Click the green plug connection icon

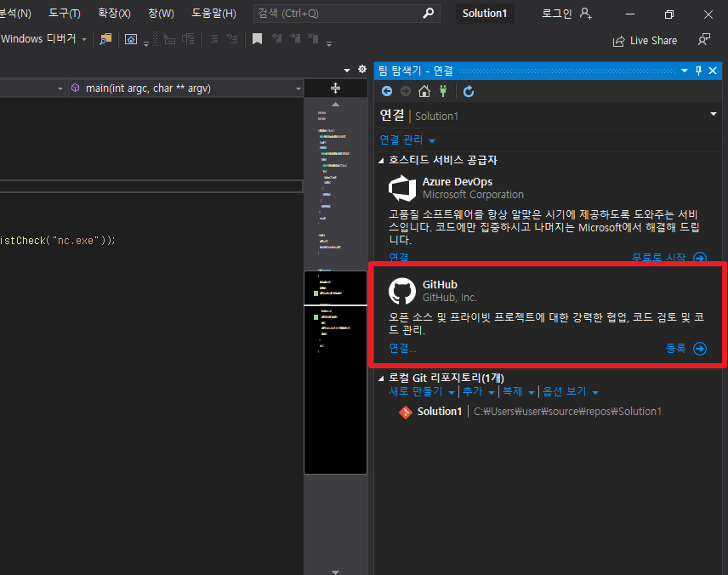pyautogui.click(x=443, y=91)
